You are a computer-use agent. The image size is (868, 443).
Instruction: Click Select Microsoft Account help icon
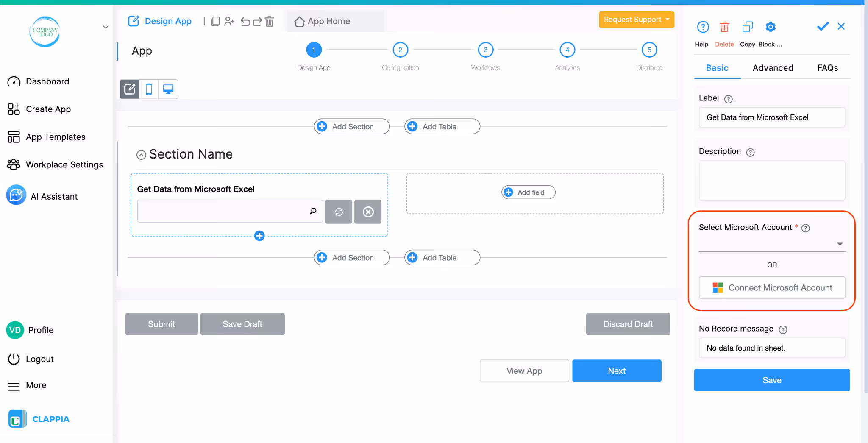[x=806, y=228]
